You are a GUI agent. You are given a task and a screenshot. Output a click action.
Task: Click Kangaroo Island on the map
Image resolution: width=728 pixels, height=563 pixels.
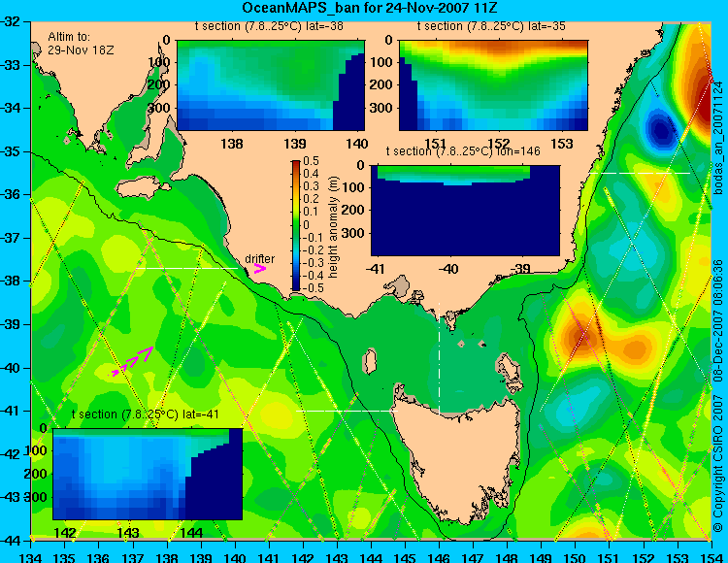pos(141,187)
